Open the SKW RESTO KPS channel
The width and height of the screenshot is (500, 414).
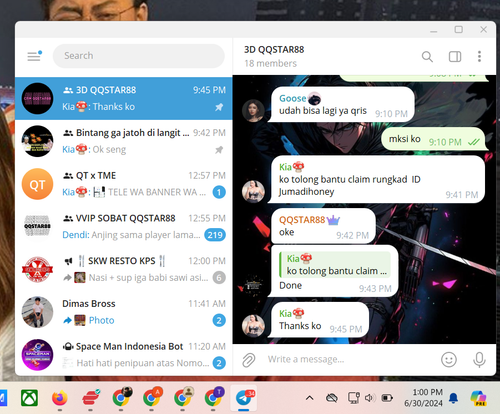pyautogui.click(x=124, y=269)
